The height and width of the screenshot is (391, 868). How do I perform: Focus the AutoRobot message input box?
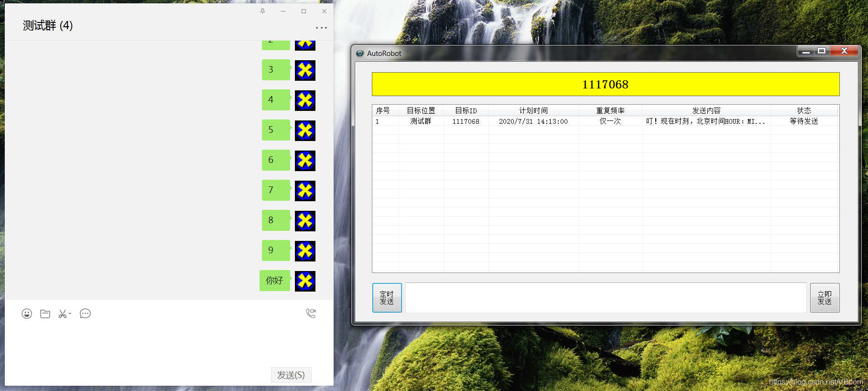[606, 298]
